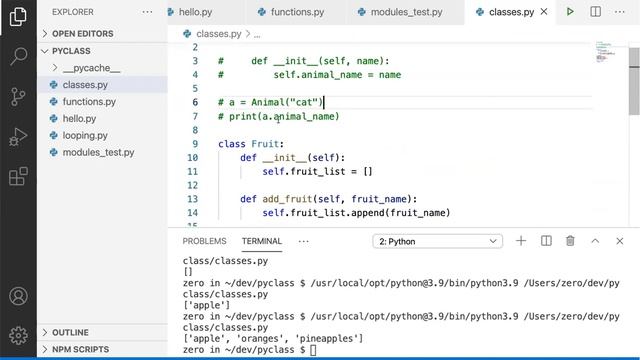Viewport: 640px width, 360px height.
Task: Click 'class Fruit:' code line
Action: point(251,144)
